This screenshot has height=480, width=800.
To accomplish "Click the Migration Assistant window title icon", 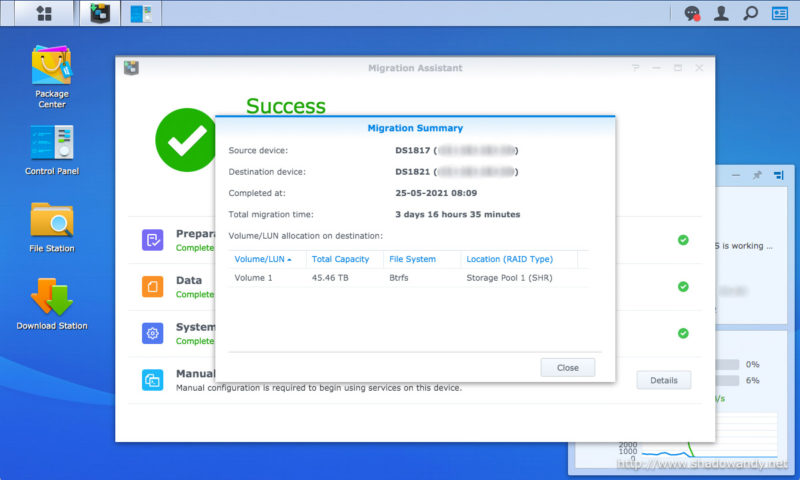I will [x=131, y=68].
